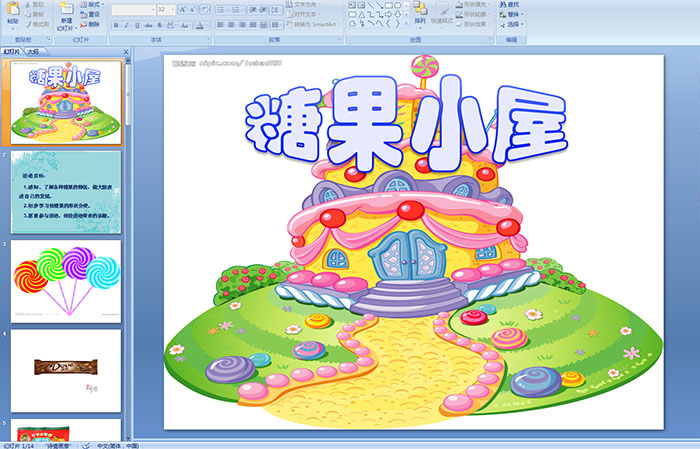
Task: Click Convert to SmartArt (转换为 SmartArt)
Action: (x=313, y=24)
